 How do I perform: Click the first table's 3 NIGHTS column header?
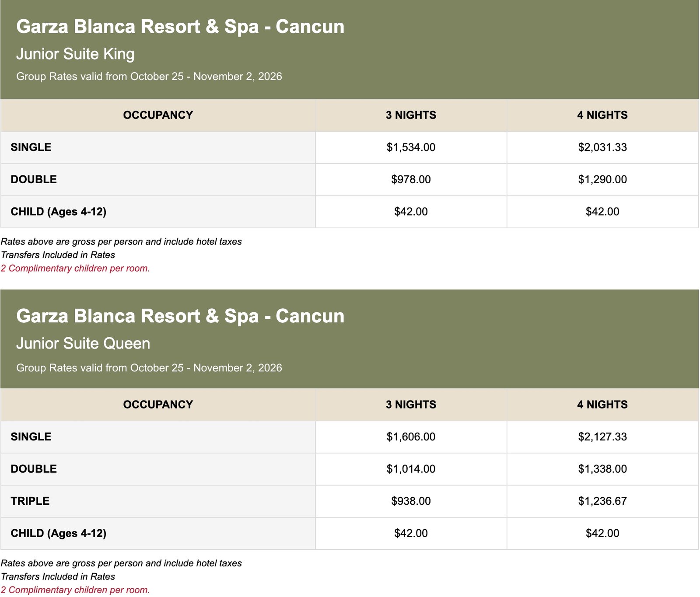[411, 115]
